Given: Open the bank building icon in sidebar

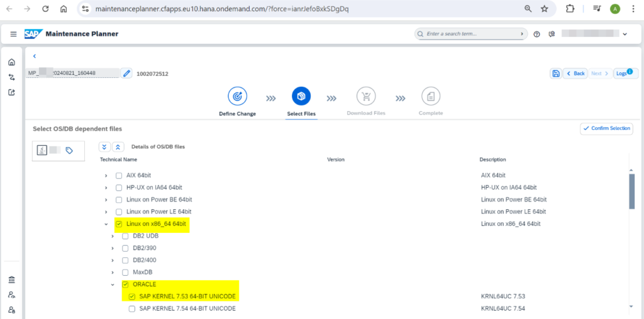Looking at the screenshot, I should pos(11,280).
